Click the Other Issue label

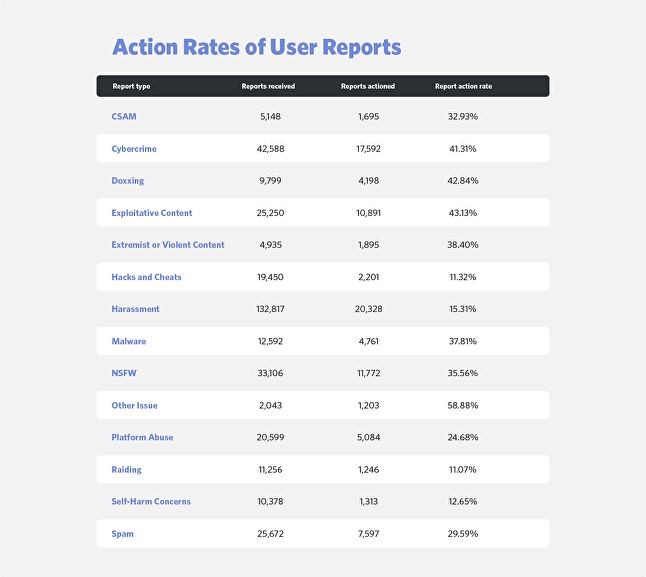coord(135,405)
